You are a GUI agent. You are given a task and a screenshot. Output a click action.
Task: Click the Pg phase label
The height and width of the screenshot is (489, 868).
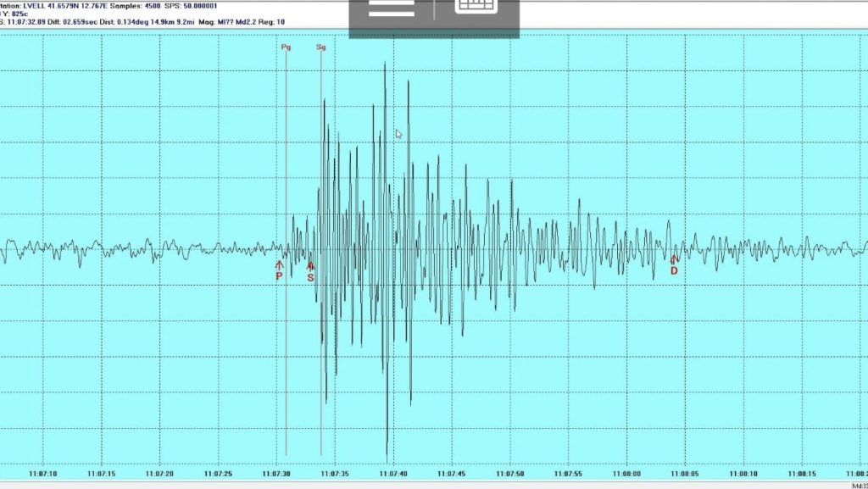(286, 47)
